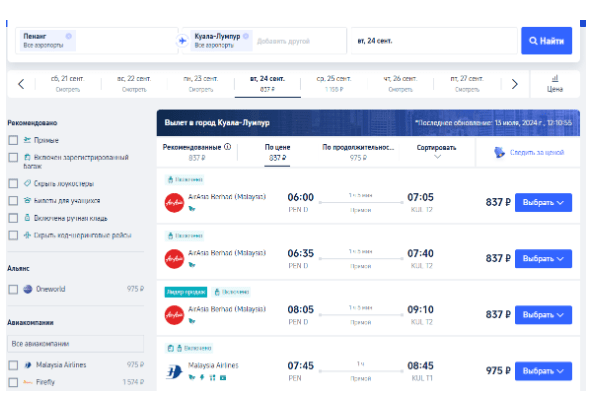This screenshot has width=597, height=396.
Task: Click entertainment icon under Malaysia Airlines name
Action: click(x=223, y=377)
